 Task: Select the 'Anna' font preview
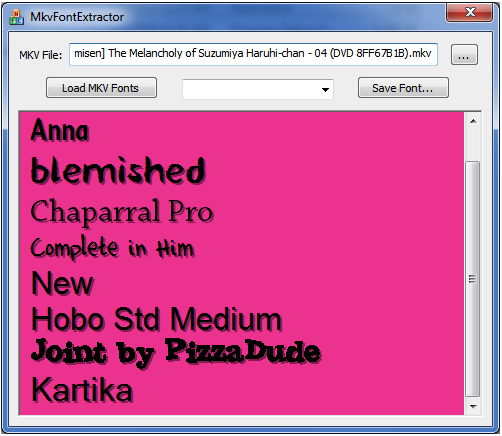60,130
